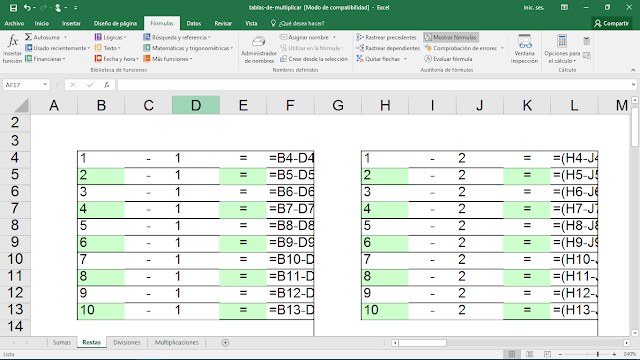
Task: Click Crear desde la selección
Action: point(313,59)
